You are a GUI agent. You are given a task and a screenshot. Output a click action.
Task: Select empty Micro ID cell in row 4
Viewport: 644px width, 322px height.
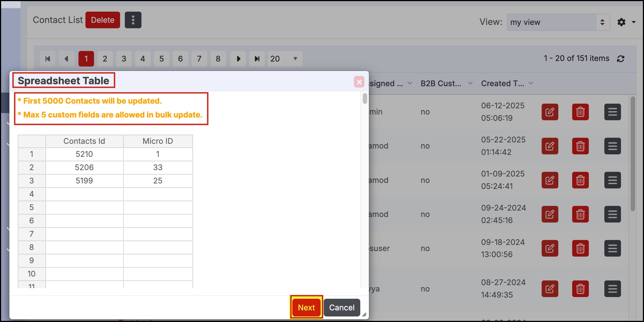pos(158,194)
